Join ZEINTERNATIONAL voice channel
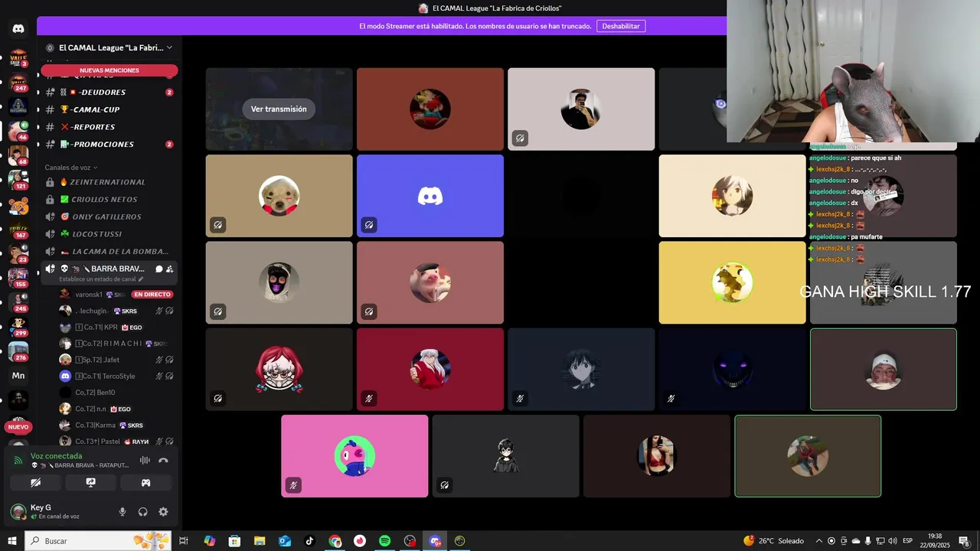This screenshot has width=980, height=551. [110, 182]
